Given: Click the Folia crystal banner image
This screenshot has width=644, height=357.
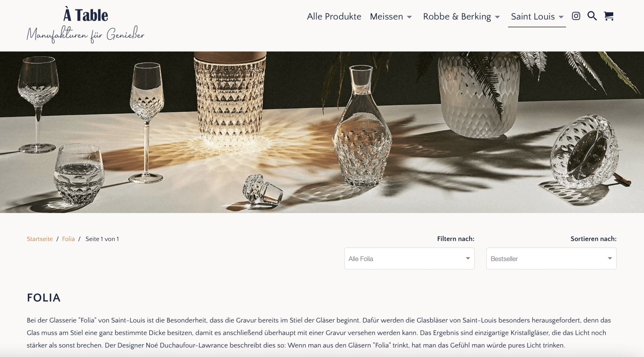Looking at the screenshot, I should click(322, 132).
